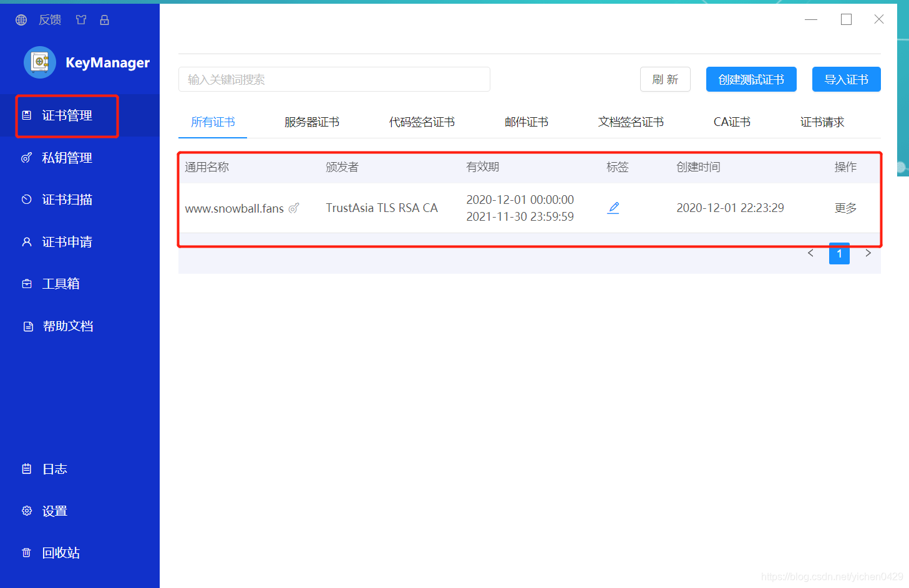
Task: Click the 操作 column header
Action: point(846,167)
